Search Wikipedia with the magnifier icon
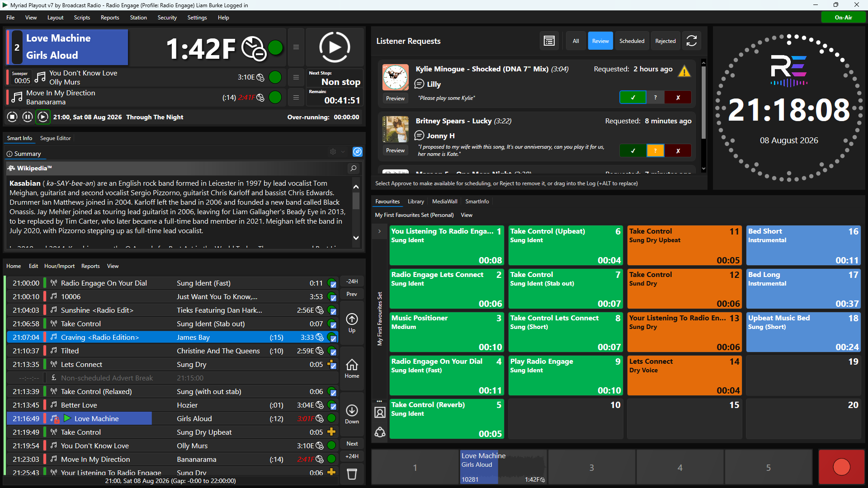Viewport: 868px width, 488px height. point(354,169)
